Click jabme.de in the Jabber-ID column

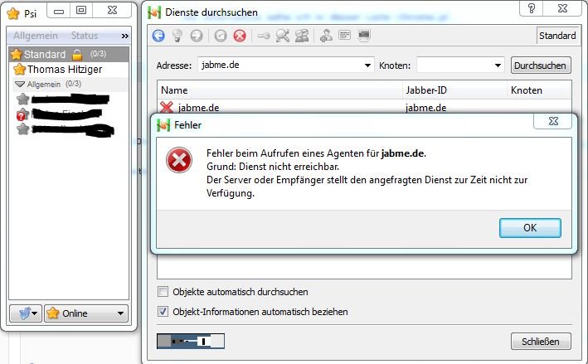(x=425, y=108)
